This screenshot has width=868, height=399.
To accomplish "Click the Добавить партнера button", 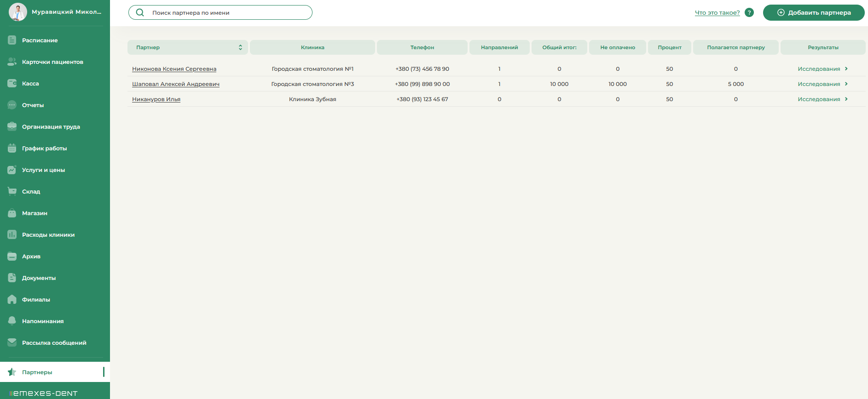I will click(814, 12).
